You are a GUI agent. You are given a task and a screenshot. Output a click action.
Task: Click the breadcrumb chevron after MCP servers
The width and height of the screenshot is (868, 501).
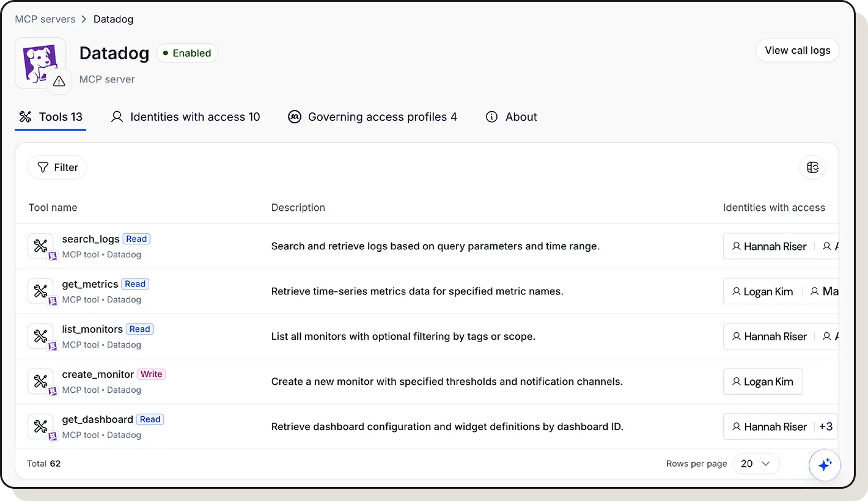[x=84, y=20]
